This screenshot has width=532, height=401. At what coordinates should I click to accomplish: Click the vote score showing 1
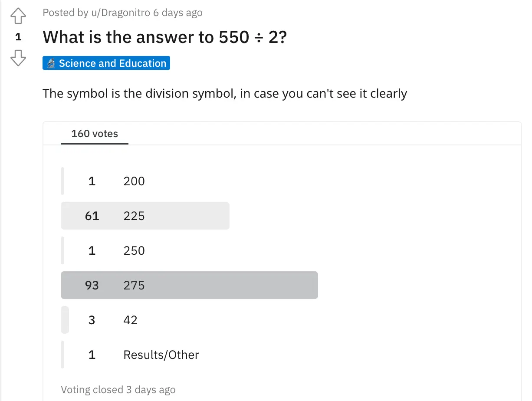pyautogui.click(x=18, y=37)
